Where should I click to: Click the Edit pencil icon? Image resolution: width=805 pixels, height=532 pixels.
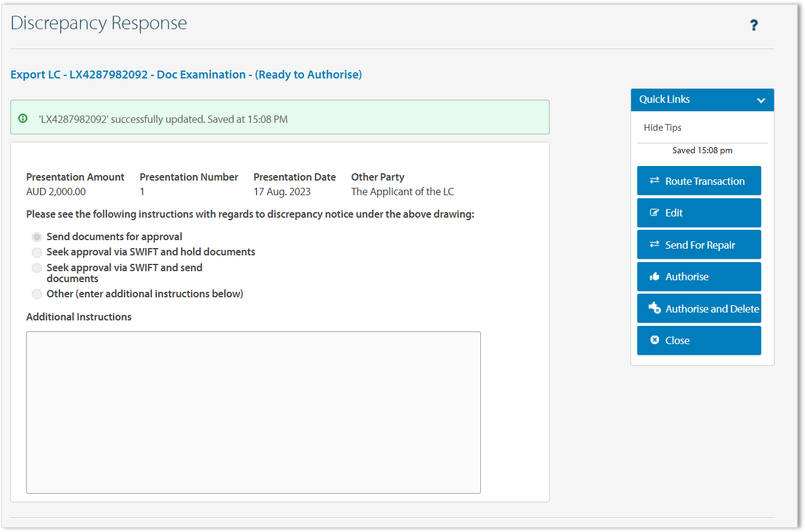(x=654, y=213)
